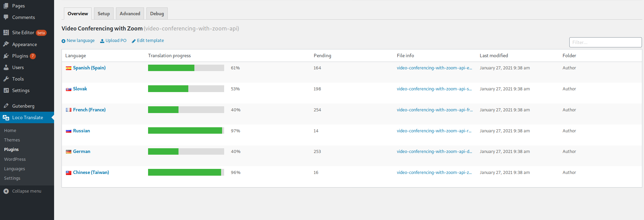644x220 pixels.
Task: Click the Russian 97% progress bar
Action: tap(186, 131)
